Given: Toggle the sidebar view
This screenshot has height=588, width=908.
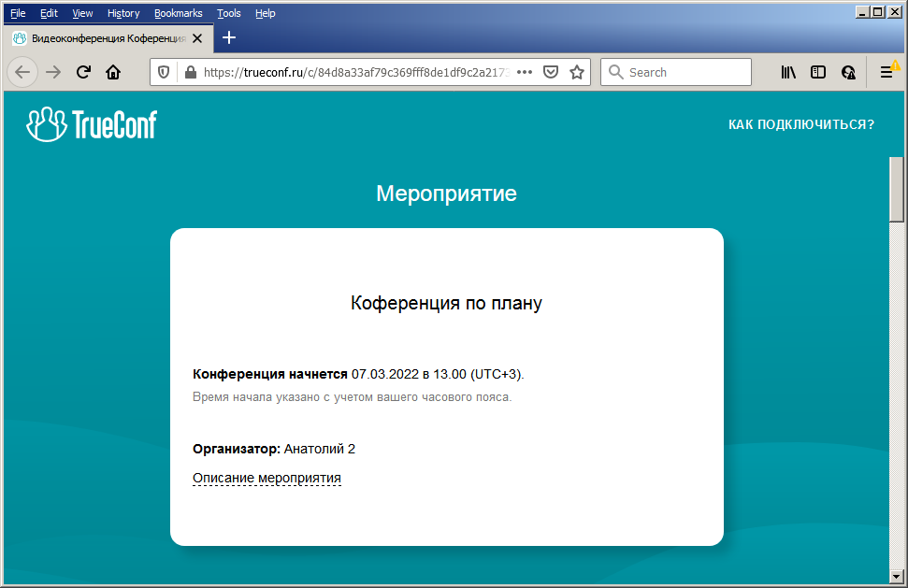Looking at the screenshot, I should [x=818, y=72].
